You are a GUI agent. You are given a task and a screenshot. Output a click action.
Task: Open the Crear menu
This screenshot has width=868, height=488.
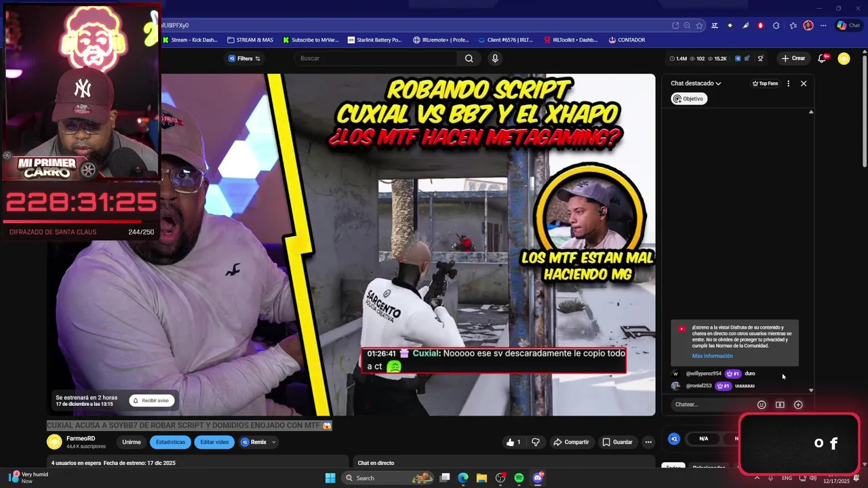point(793,58)
